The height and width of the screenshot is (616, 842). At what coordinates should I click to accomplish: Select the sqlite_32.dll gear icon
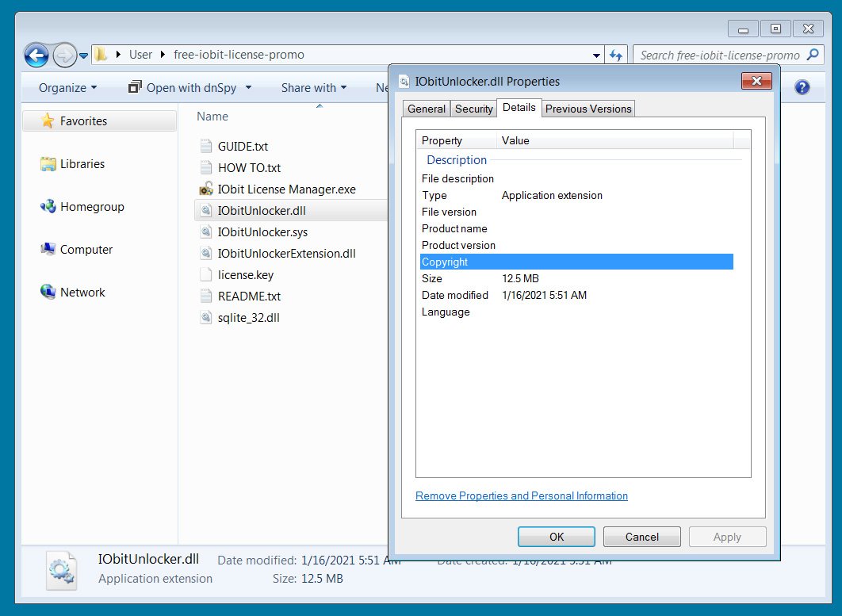click(204, 317)
